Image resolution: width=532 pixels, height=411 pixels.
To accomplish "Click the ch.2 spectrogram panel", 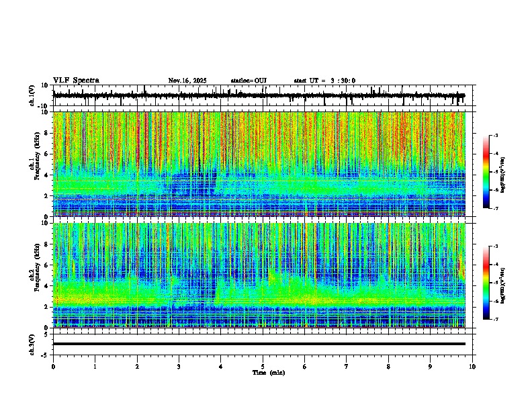I will tap(259, 275).
